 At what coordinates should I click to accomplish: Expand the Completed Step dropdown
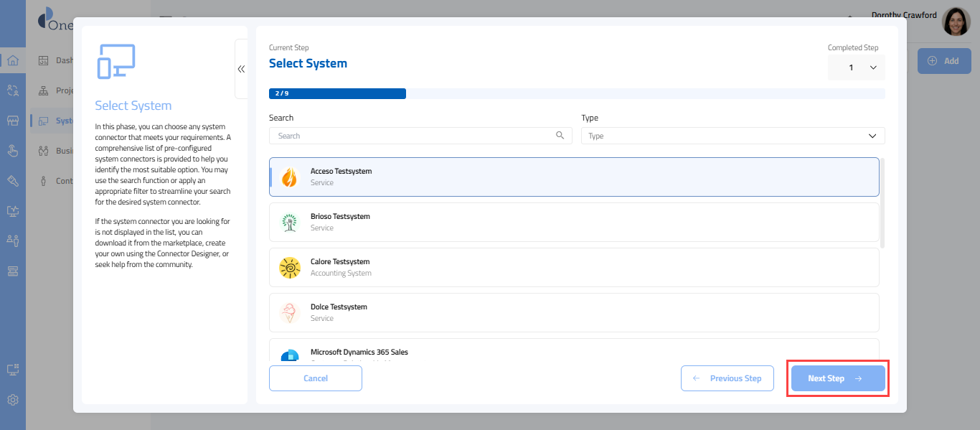pos(857,67)
